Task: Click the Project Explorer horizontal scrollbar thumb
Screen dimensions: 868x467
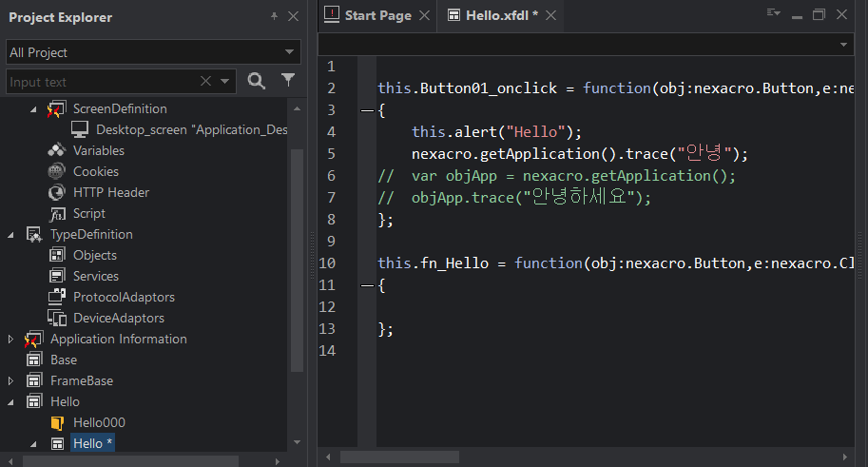Action: pyautogui.click(x=130, y=461)
